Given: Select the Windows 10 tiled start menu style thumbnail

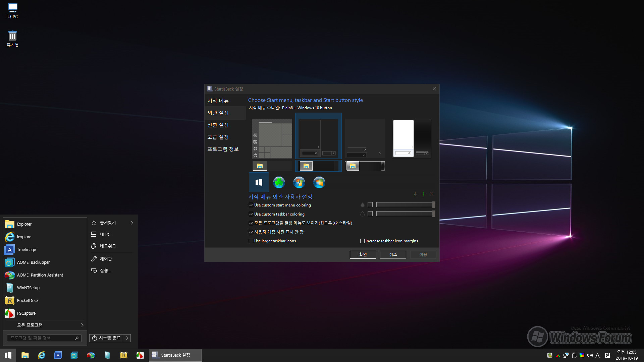Looking at the screenshot, I should coord(272,138).
